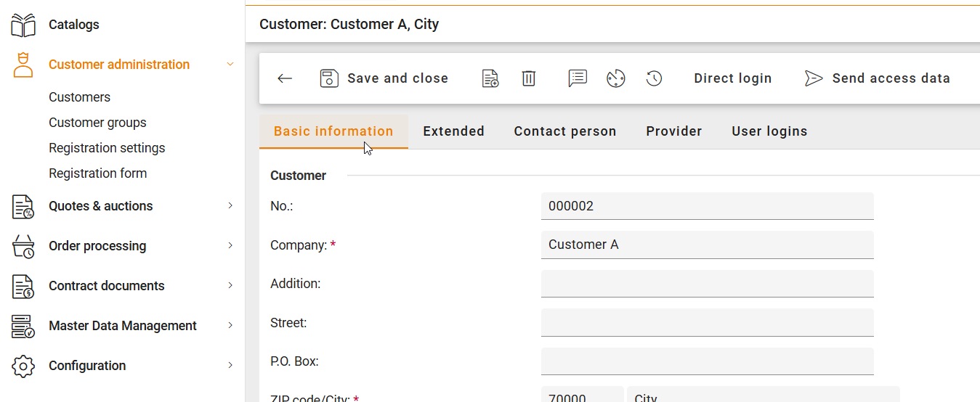
Task: Open the history clock icon
Action: (655, 78)
